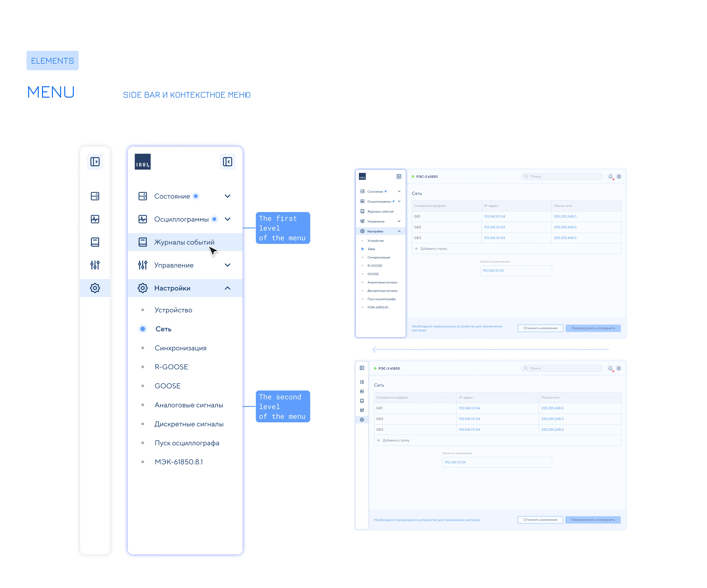Open Синхронизация in large sidebar
Screen dimensions: 707x588
pyautogui.click(x=180, y=348)
